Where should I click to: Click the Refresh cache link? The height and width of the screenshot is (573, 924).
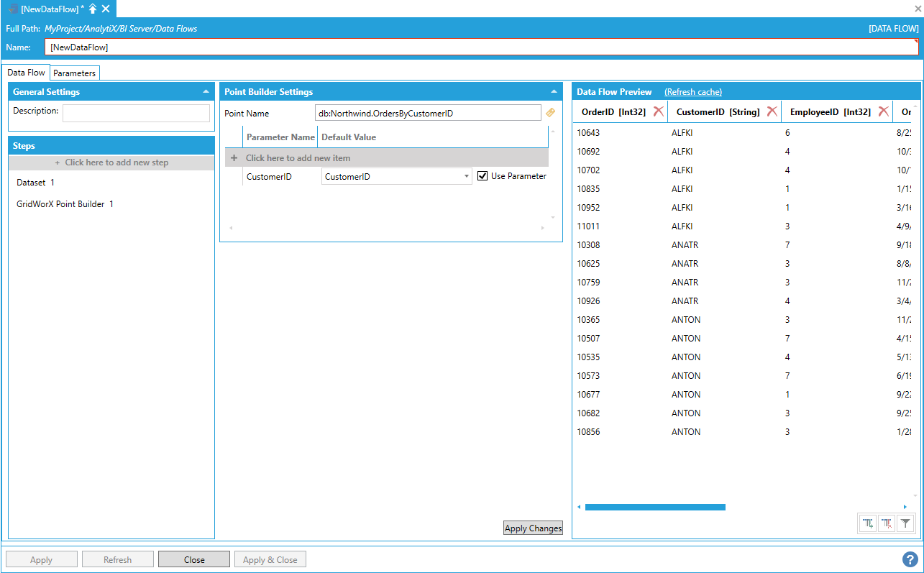pos(692,92)
